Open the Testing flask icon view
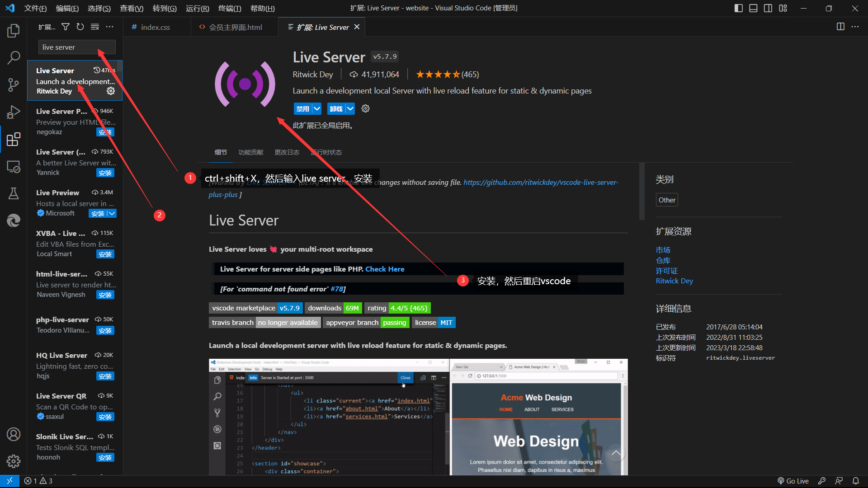 pos(14,193)
